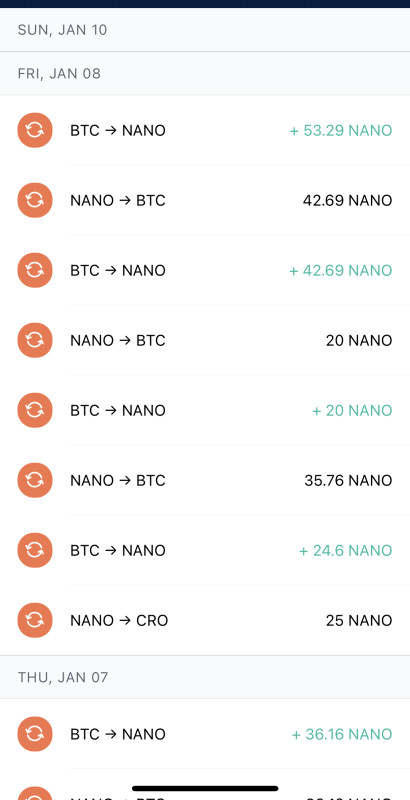Tap exchange icon beside +42.69 NANO transaction
The image size is (410, 800).
coord(35,270)
